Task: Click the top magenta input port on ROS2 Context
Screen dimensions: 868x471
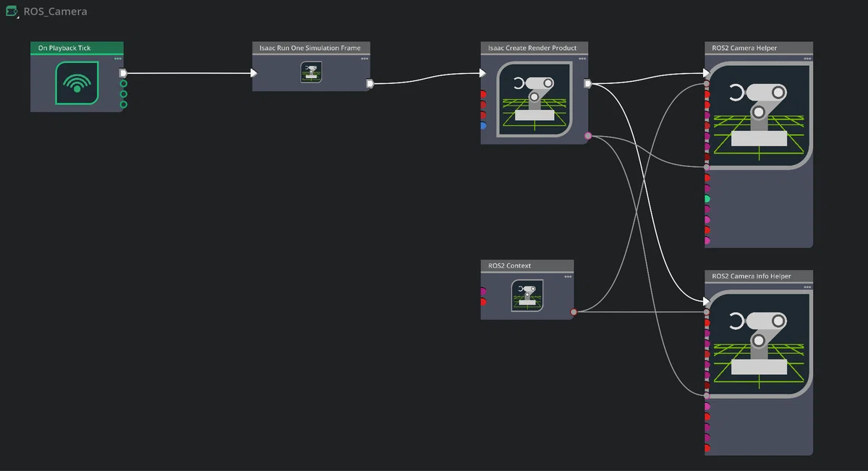Action: point(483,292)
